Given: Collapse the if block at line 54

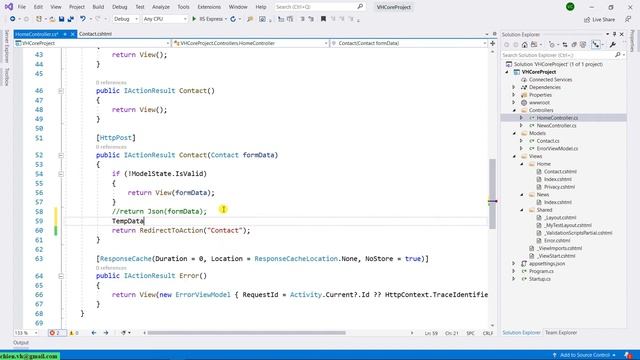Looking at the screenshot, I should 61,174.
